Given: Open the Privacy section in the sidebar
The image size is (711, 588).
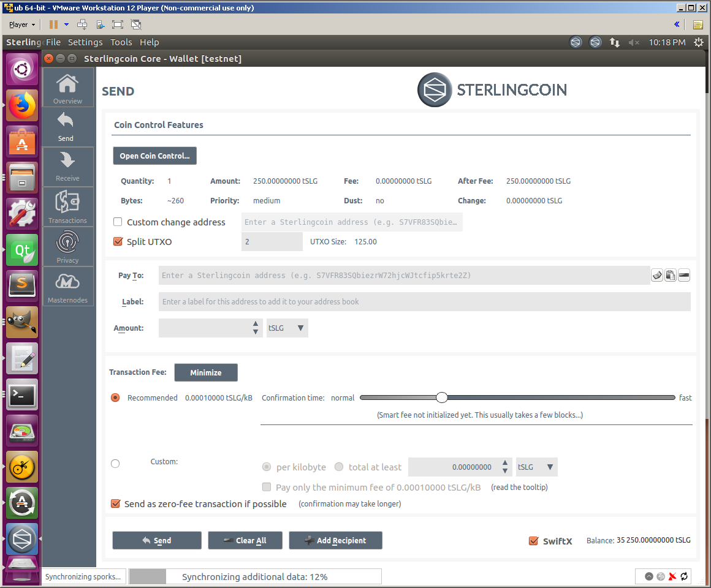Looking at the screenshot, I should click(x=67, y=246).
